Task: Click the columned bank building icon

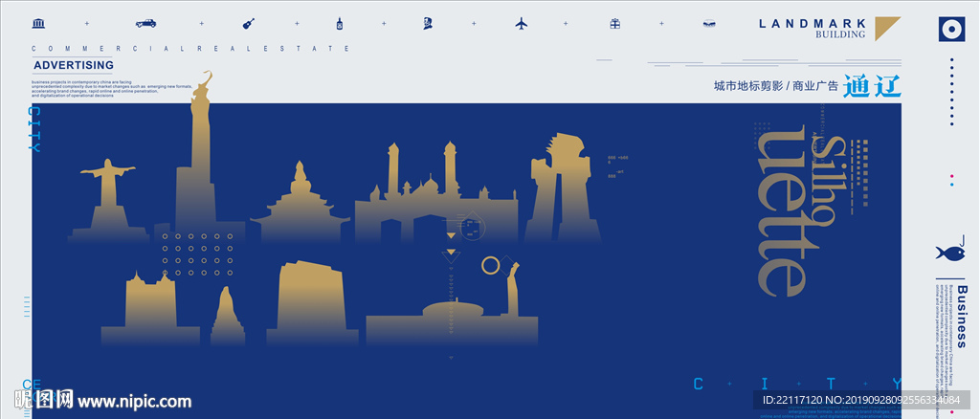Action: click(38, 24)
